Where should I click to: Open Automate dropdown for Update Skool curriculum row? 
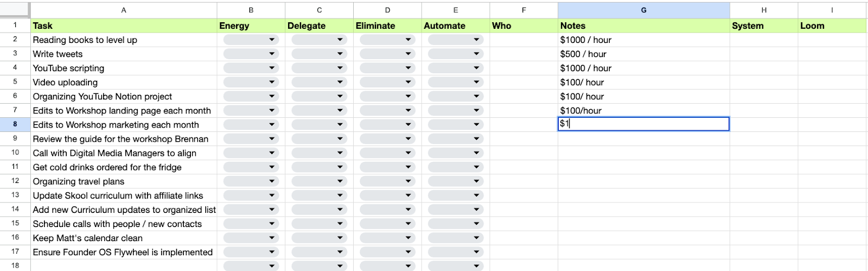(456, 196)
